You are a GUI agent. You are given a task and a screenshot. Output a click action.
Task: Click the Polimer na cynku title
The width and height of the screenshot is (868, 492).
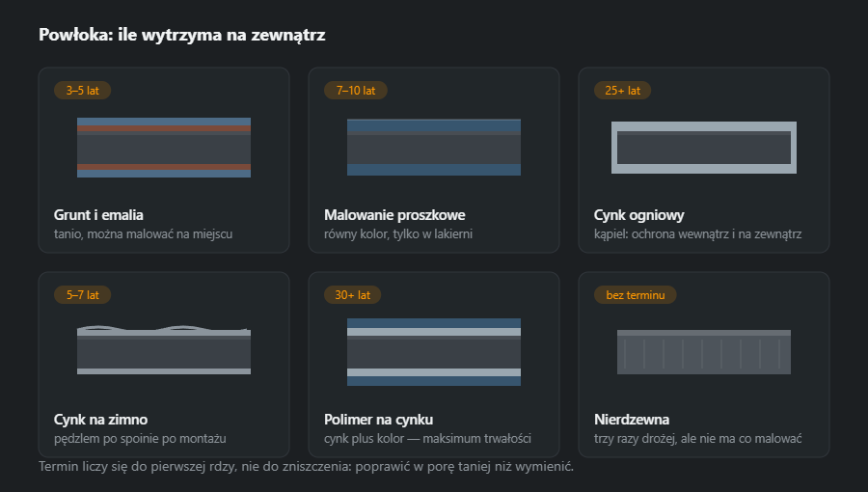(379, 420)
